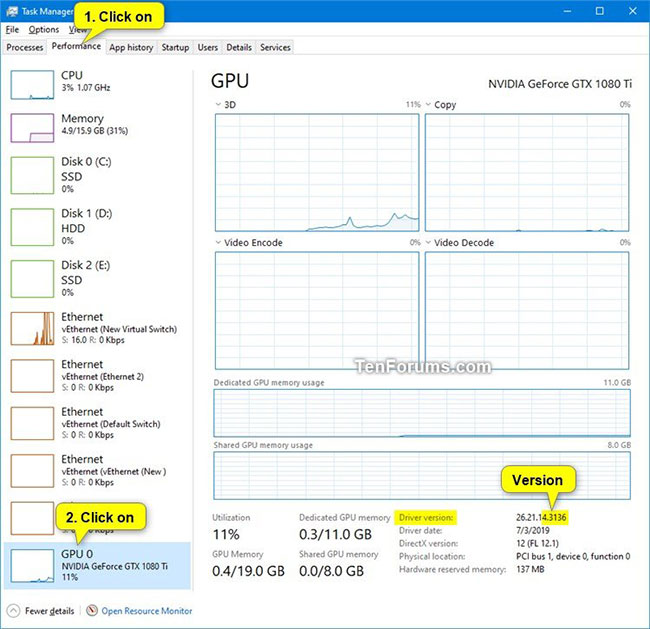Switch to the Users tab
650x629 pixels.
208,47
